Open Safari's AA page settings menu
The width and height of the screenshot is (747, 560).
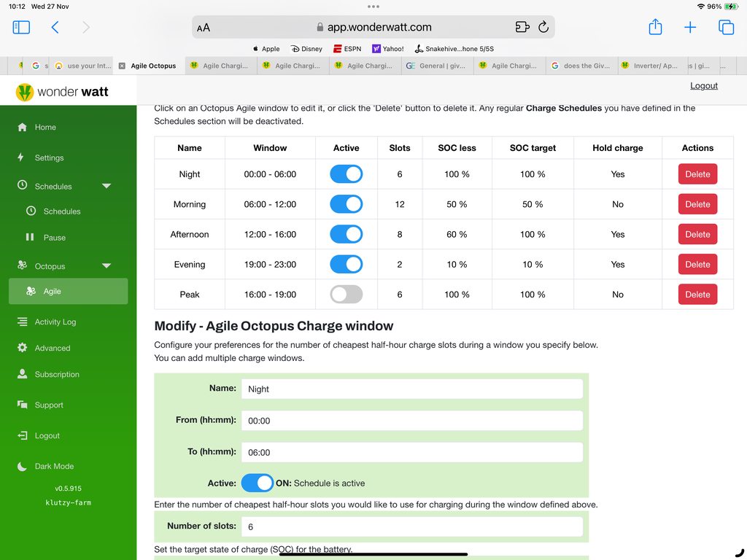coord(204,28)
